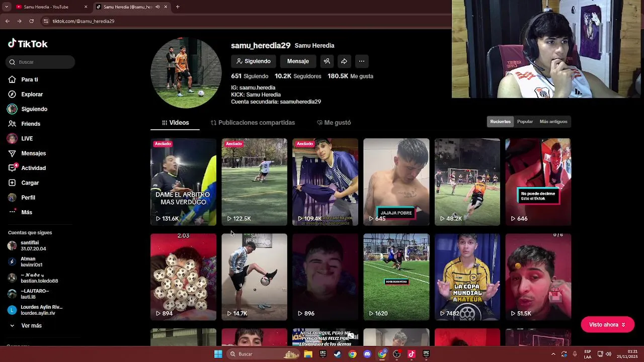Open the three-dot profile options menu

point(361,61)
